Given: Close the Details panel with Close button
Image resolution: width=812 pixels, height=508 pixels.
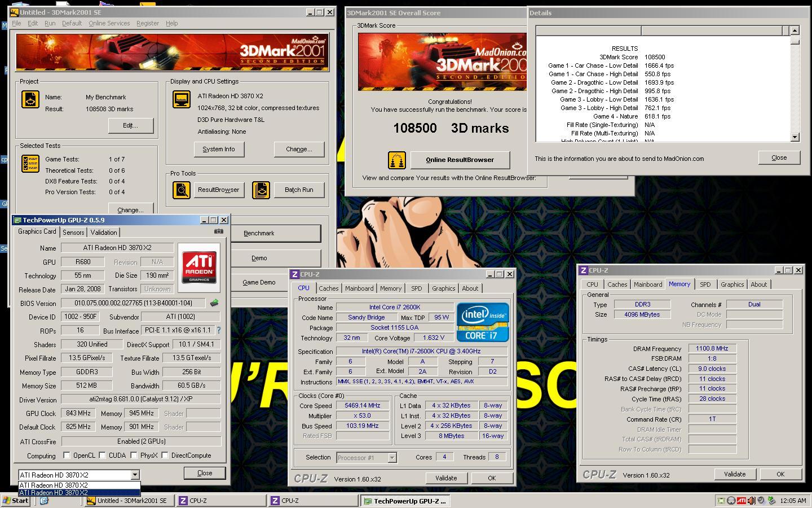Looking at the screenshot, I should tap(779, 158).
